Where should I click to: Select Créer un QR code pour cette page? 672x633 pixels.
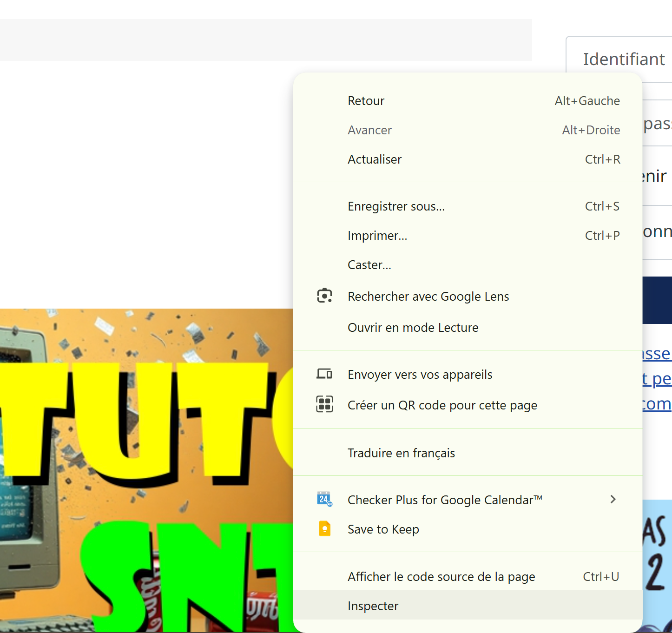point(442,405)
